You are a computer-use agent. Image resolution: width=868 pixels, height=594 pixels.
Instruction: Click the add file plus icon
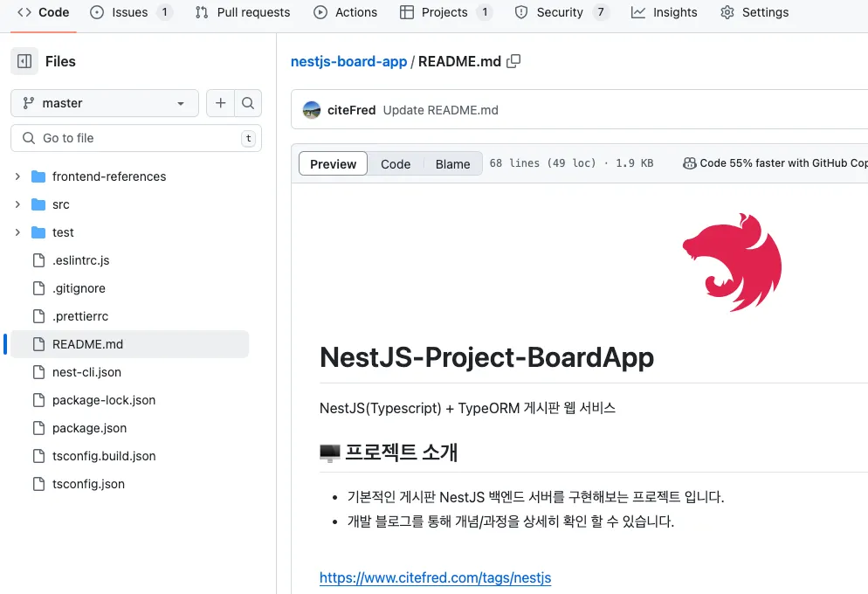click(220, 103)
